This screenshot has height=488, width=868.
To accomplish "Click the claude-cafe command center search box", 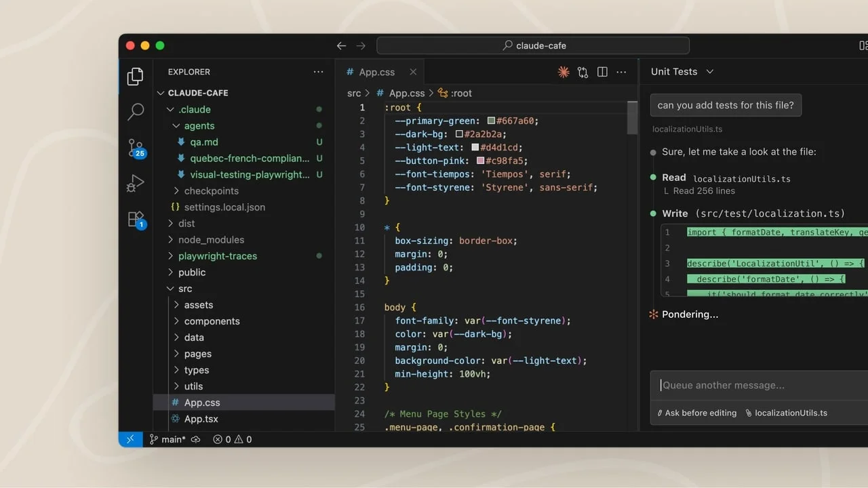I will click(533, 46).
